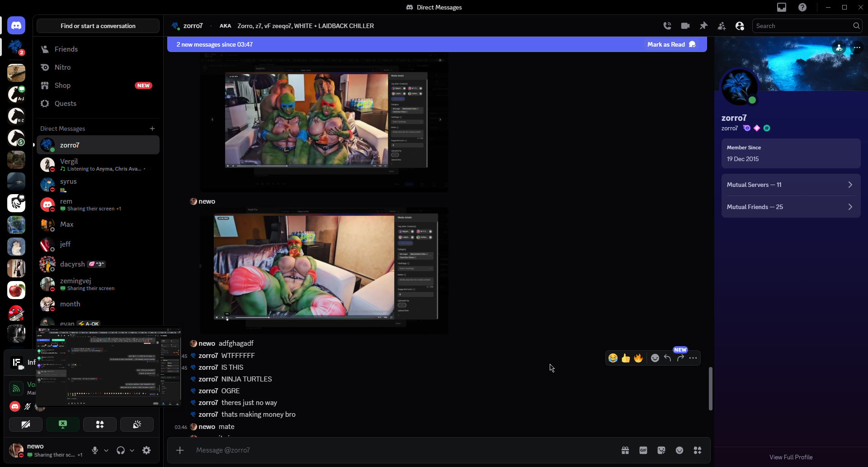868x467 pixels.
Task: Open the server icon with red 2 badge
Action: point(16,47)
